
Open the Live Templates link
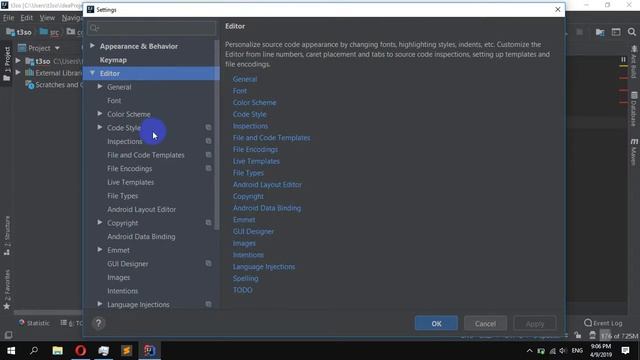pyautogui.click(x=256, y=161)
